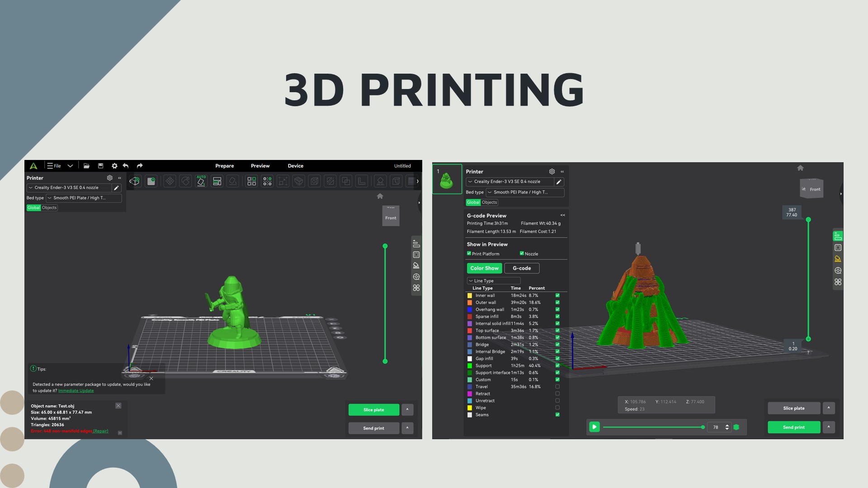Run the AUTO orient tool
Screen dimensions: 868x488
[x=201, y=181]
